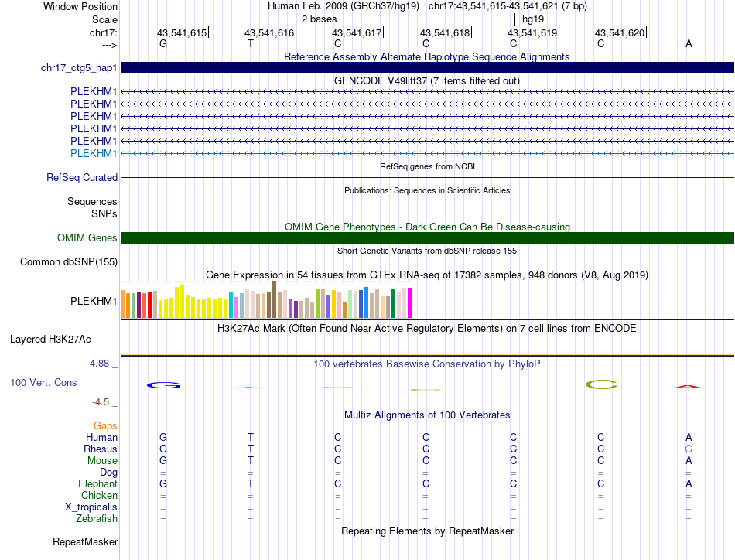Click the blue G conservation logo

(x=163, y=385)
